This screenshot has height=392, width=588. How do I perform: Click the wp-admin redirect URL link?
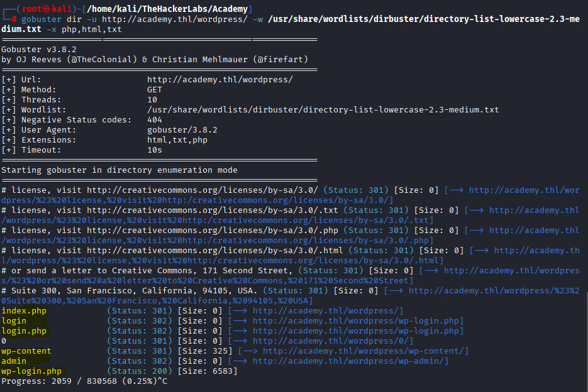[350, 361]
